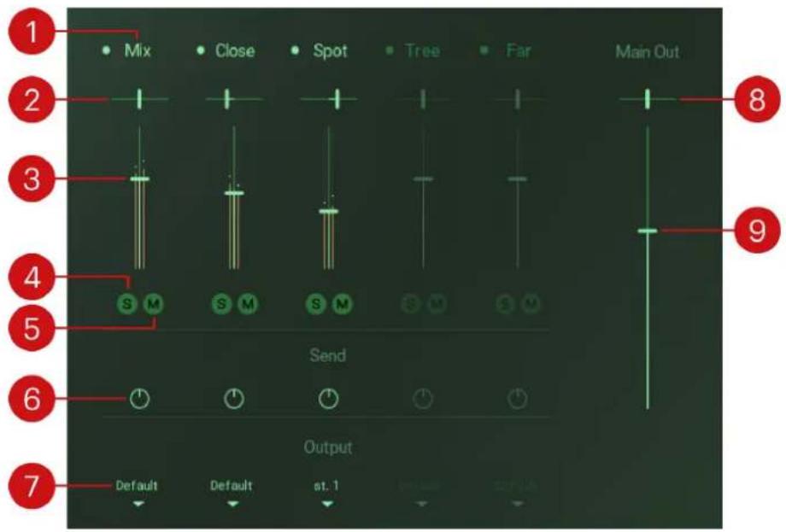Solo the Close microphone channel
786x532 pixels.
click(221, 303)
